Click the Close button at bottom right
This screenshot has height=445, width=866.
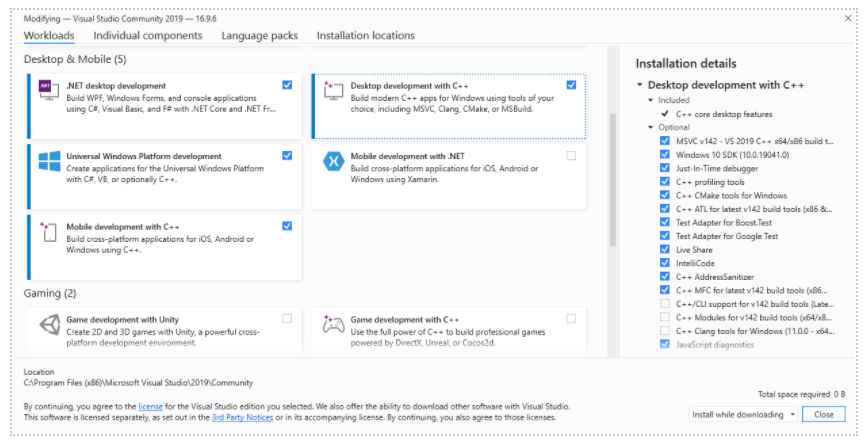point(823,415)
